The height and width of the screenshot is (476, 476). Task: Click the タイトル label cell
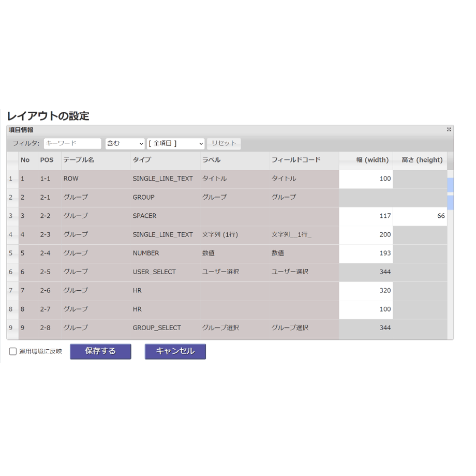tap(235, 179)
